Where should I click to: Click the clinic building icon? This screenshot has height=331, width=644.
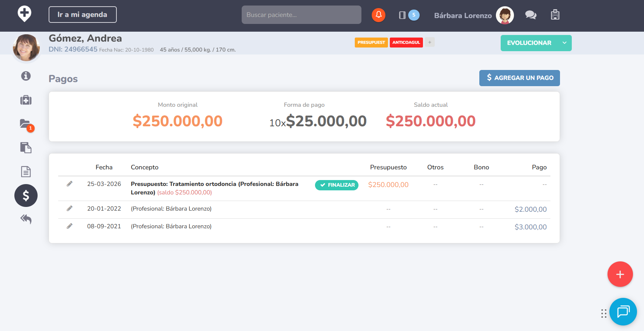[555, 15]
